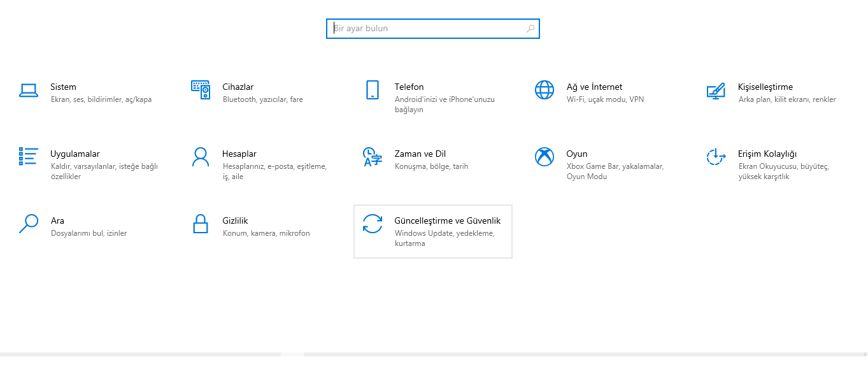Select the "Kişiselleştirme" heading text
This screenshot has height=390, width=868.
[x=765, y=87]
